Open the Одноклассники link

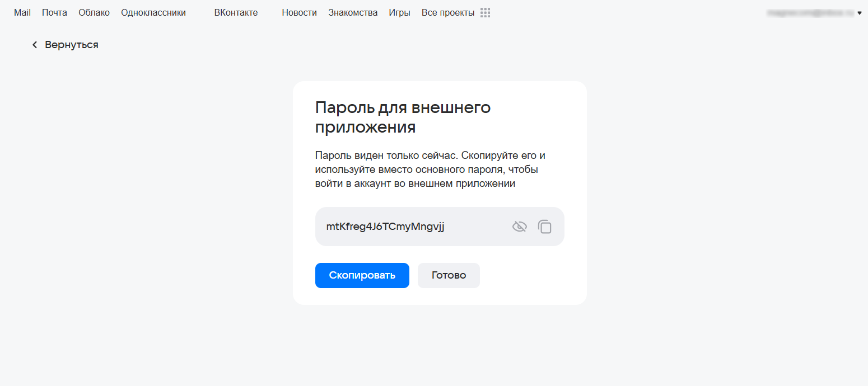click(x=153, y=13)
